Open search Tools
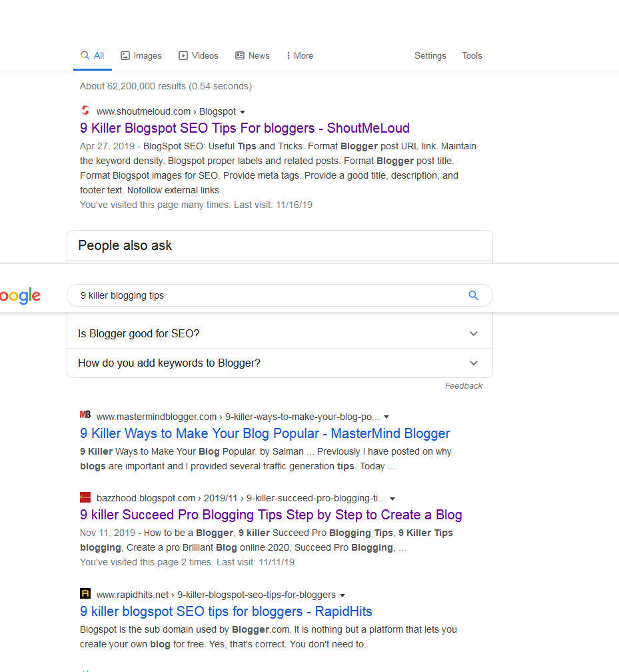Image resolution: width=619 pixels, height=672 pixels. (472, 56)
